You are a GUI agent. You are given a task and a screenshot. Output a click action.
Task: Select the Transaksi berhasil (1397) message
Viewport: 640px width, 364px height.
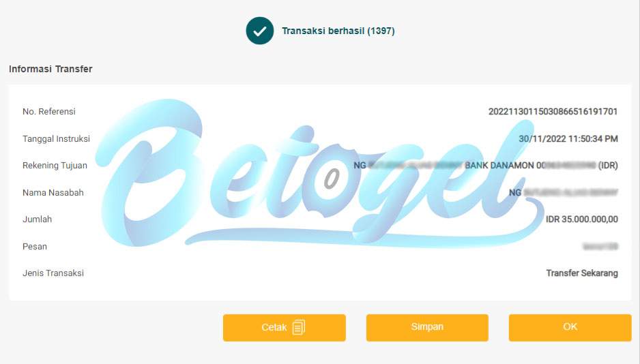click(338, 31)
